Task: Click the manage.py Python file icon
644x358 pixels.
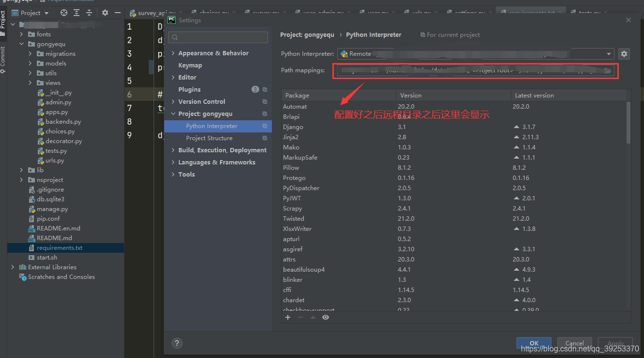Action: pos(31,209)
